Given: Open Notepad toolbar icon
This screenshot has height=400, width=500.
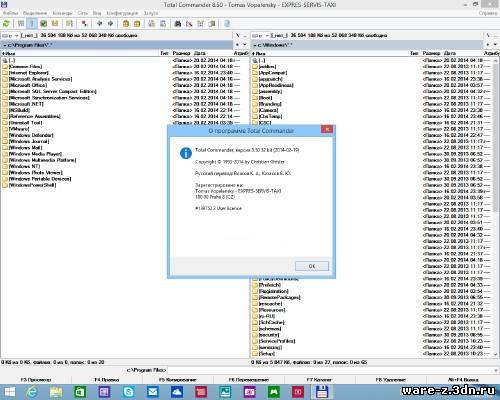Looking at the screenshot, I should point(227,23).
